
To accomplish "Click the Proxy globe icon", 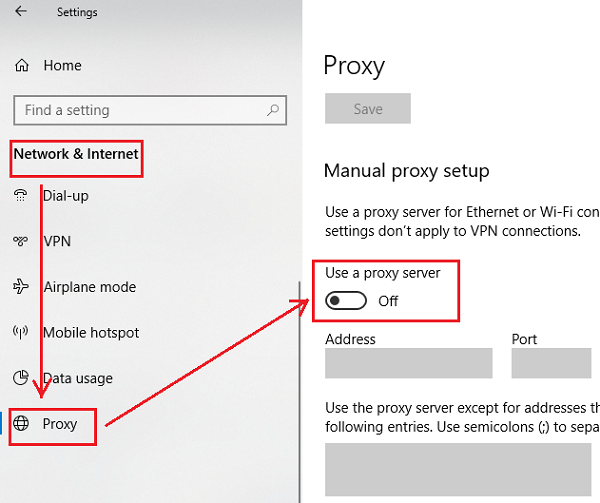I will click(21, 424).
